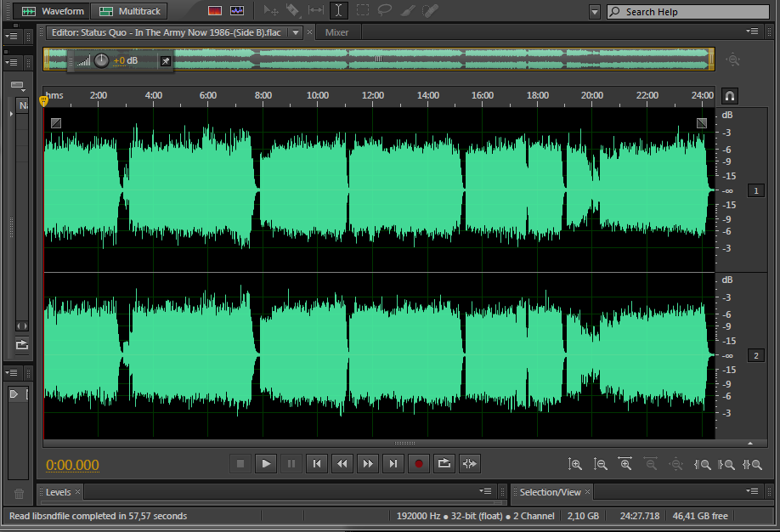
Task: Toggle snapping with magnet icon
Action: click(x=730, y=95)
